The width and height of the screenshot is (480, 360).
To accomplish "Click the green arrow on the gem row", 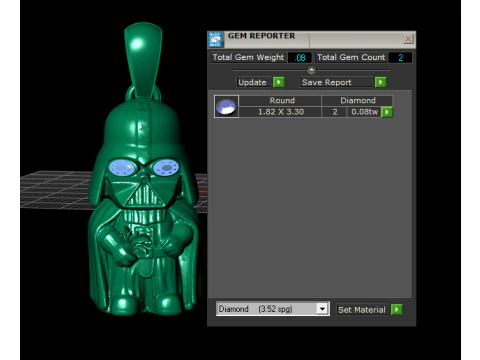I will (387, 112).
